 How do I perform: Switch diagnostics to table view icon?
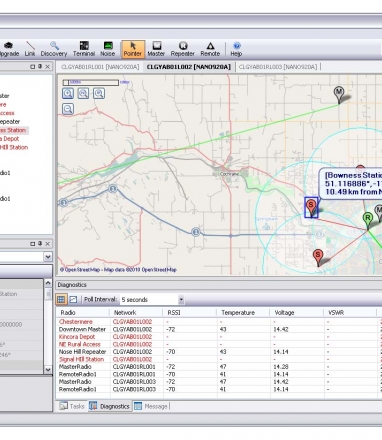61,299
